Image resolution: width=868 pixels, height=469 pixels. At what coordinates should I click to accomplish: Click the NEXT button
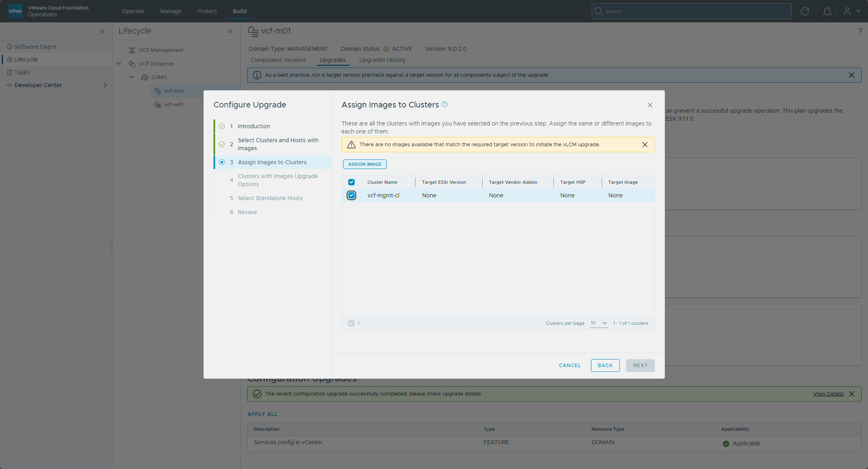point(640,366)
